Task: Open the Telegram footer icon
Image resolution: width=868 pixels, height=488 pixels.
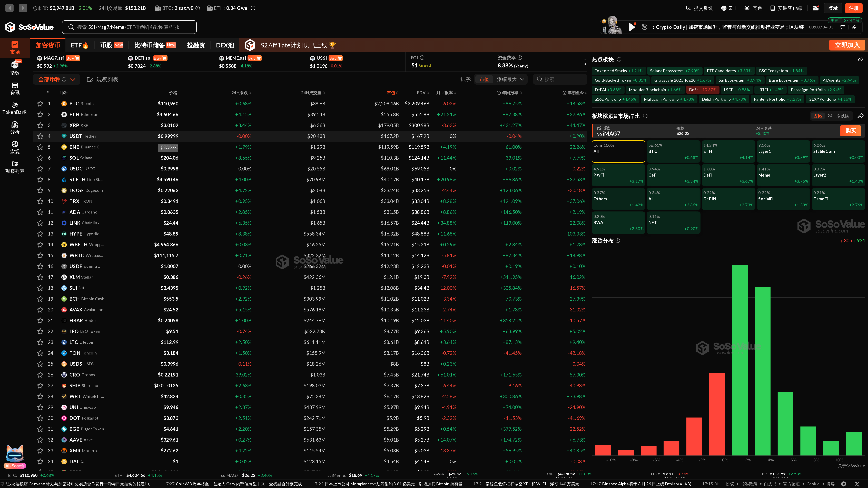Action: point(843,484)
